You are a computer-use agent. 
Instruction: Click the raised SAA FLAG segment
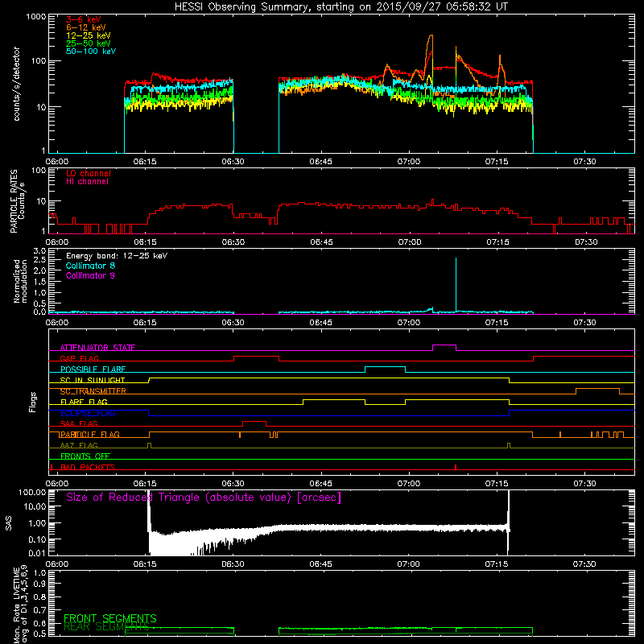(254, 421)
